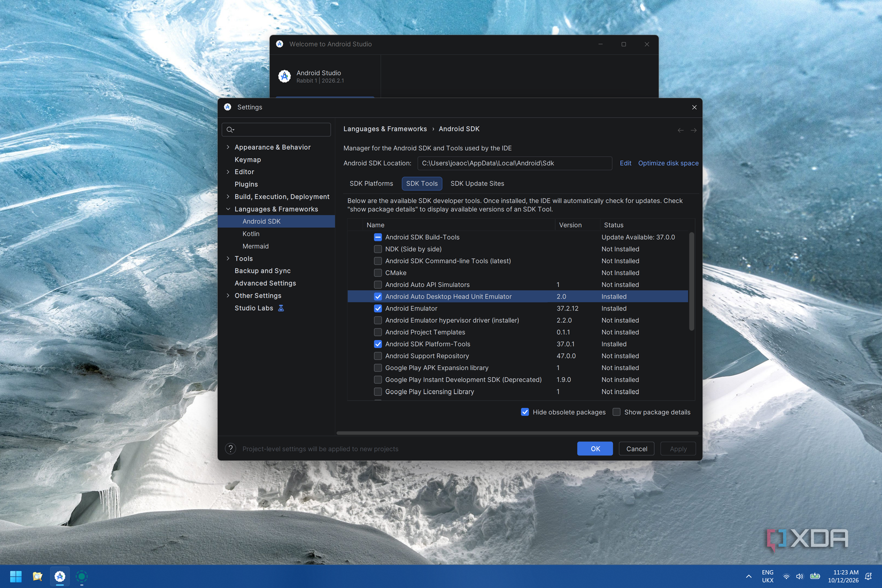The width and height of the screenshot is (882, 588).
Task: Enable Show package details
Action: click(616, 412)
